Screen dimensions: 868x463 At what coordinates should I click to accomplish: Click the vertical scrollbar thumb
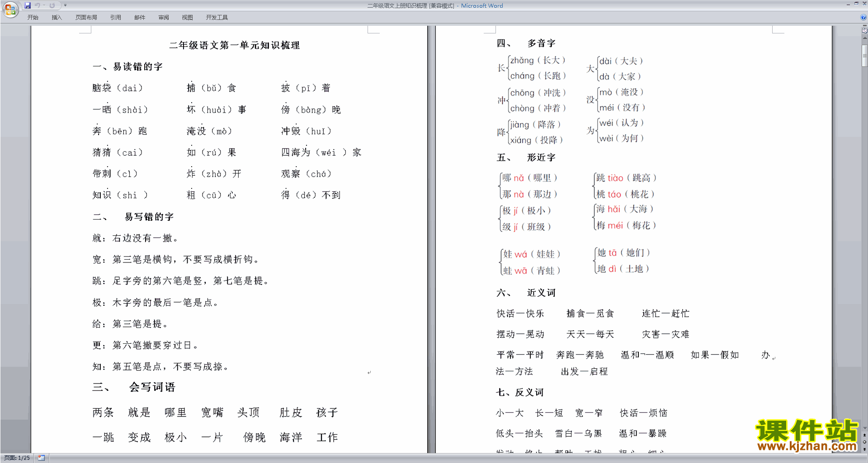point(864,55)
